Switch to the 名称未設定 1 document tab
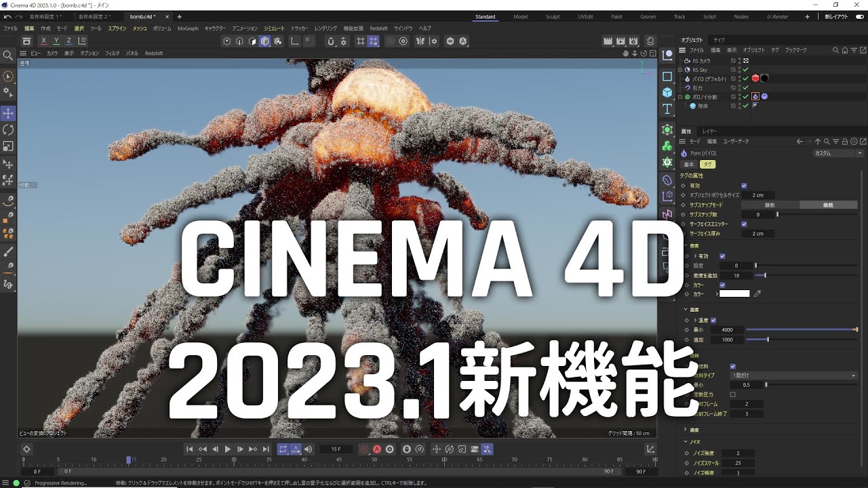 [x=46, y=16]
